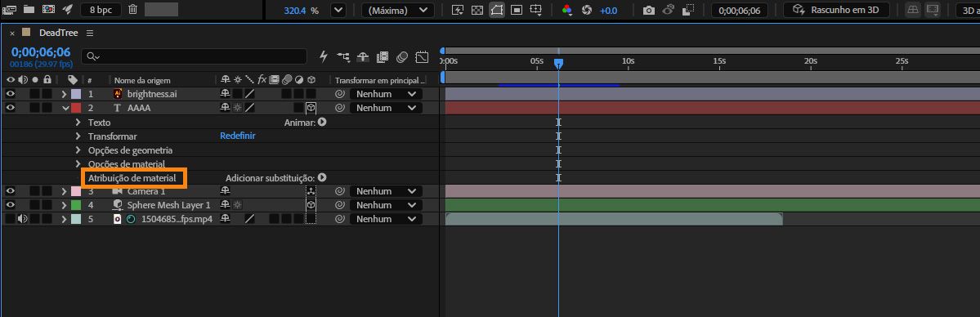The image size is (980, 317).
Task: Expand Camera 1 layer properties
Action: pyautogui.click(x=64, y=191)
